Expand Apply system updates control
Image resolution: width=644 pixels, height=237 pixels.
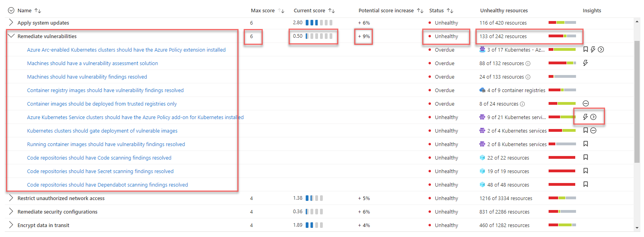coord(11,23)
